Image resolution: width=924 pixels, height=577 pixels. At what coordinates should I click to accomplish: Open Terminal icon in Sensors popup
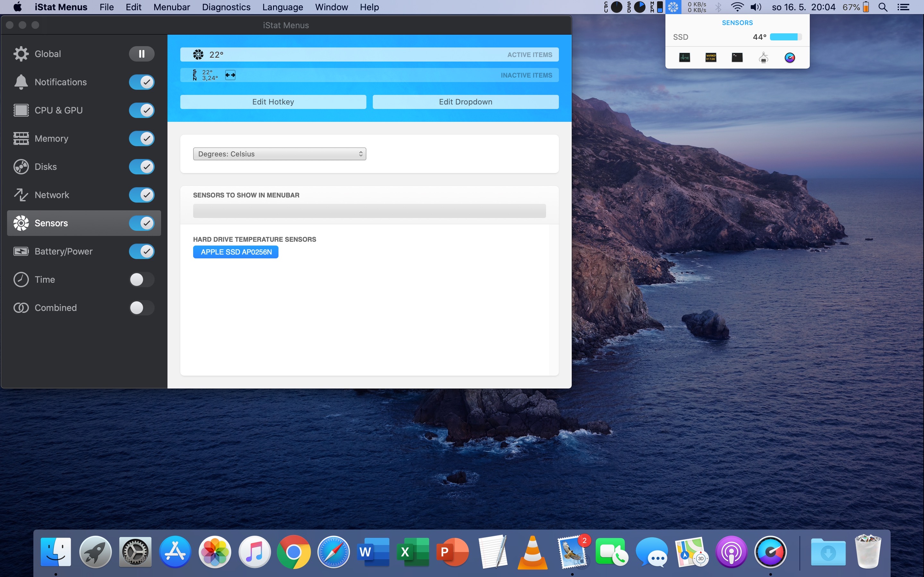click(x=737, y=58)
